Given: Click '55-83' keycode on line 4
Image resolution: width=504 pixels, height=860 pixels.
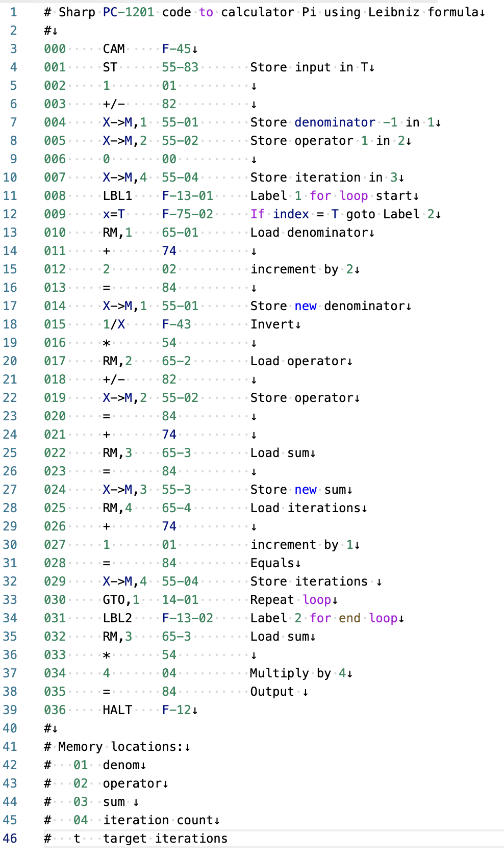Looking at the screenshot, I should pos(180,67).
